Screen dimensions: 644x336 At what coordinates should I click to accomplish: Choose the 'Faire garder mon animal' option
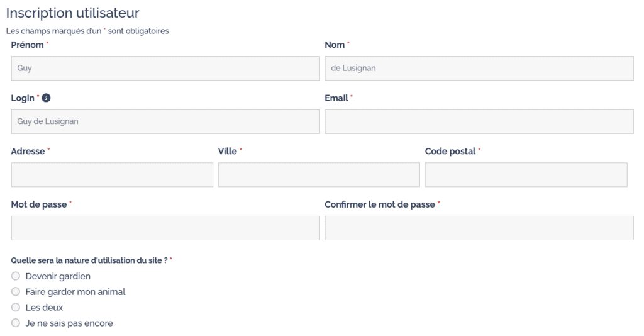(16, 292)
